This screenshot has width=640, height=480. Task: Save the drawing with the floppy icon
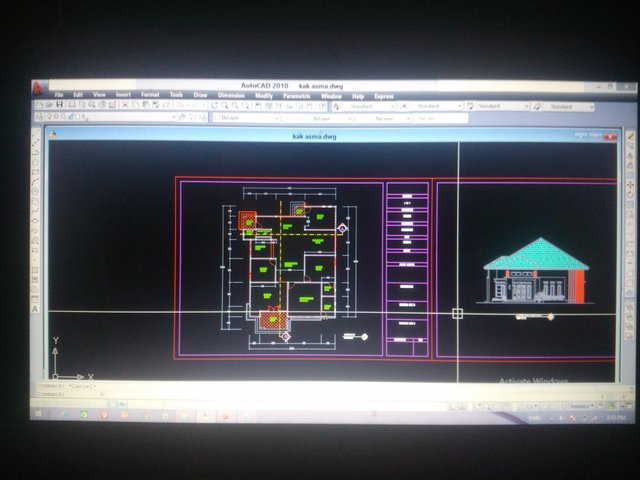pyautogui.click(x=60, y=105)
